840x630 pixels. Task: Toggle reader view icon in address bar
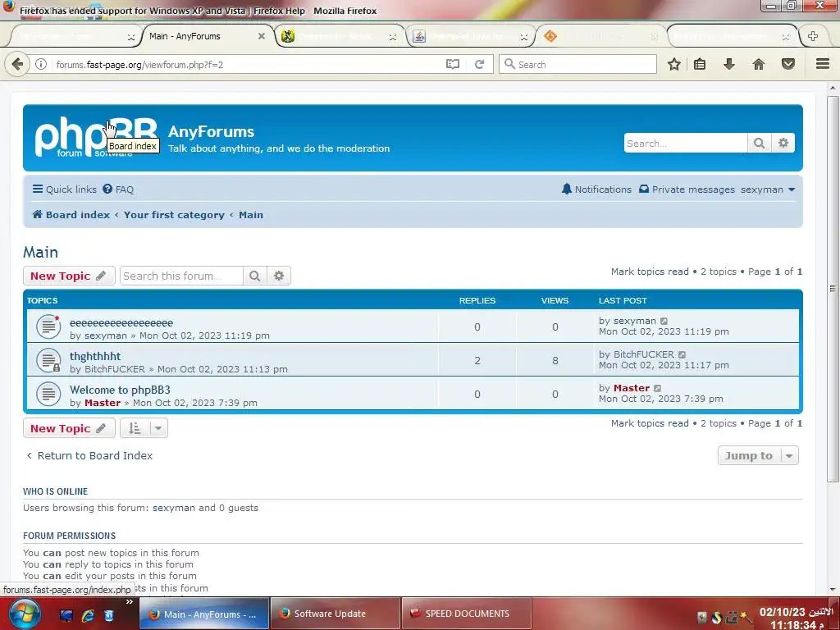coord(453,65)
